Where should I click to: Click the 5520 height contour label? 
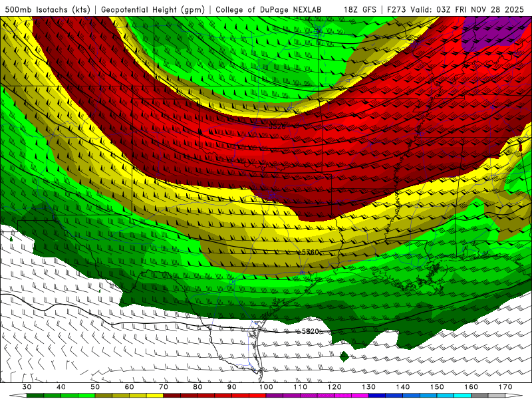277,126
